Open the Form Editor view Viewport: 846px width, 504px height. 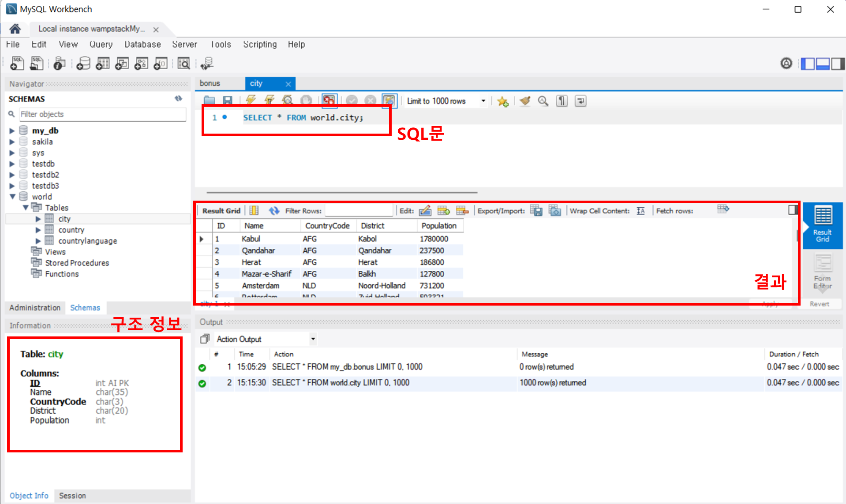(823, 272)
